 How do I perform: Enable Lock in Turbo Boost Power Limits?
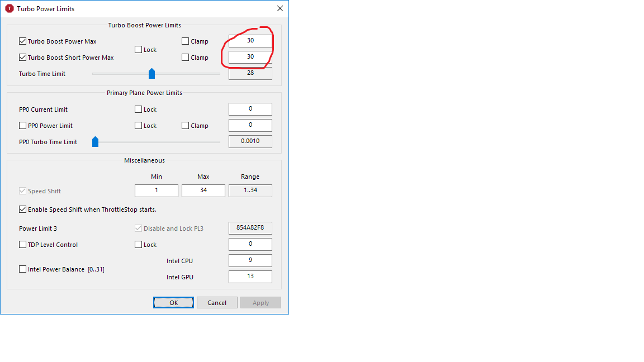pos(139,50)
